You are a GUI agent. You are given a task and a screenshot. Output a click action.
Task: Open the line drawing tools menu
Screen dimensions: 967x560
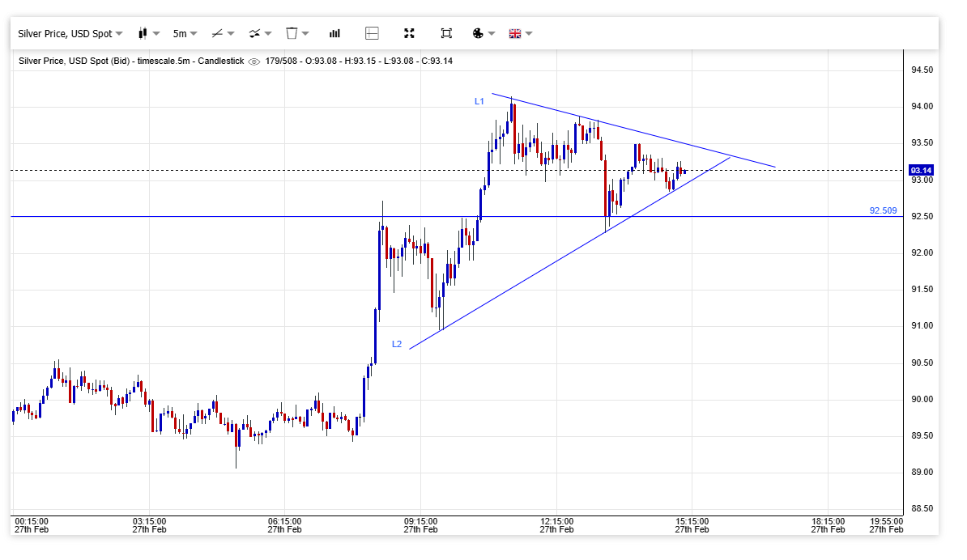(222, 33)
